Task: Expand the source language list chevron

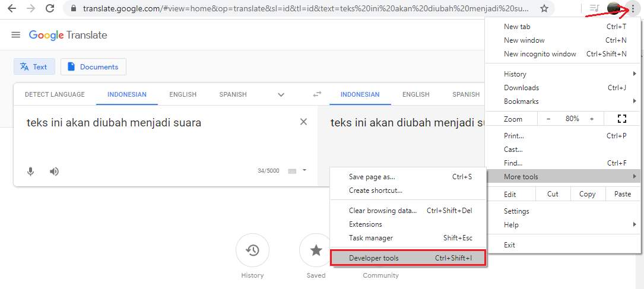Action: point(281,94)
